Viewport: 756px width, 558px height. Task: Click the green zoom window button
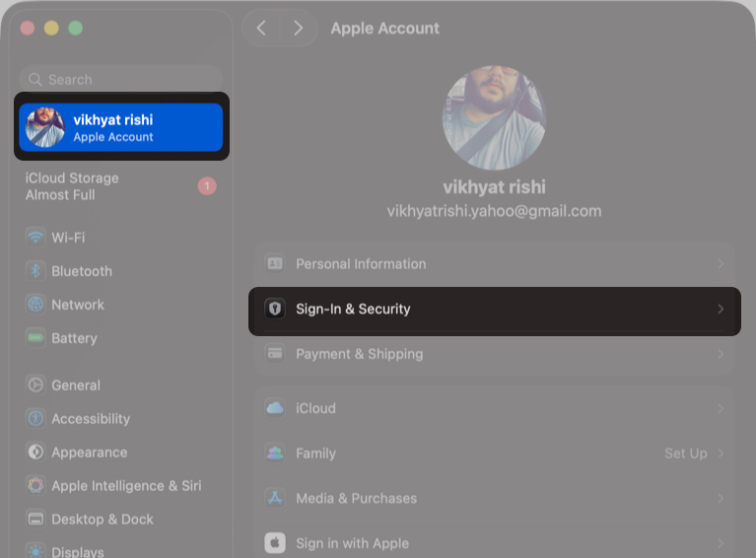[75, 28]
